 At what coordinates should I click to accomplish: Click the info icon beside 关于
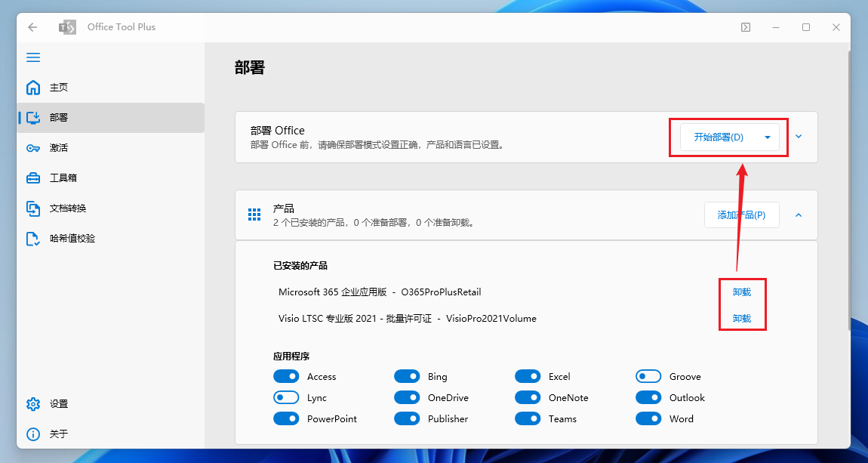point(33,434)
